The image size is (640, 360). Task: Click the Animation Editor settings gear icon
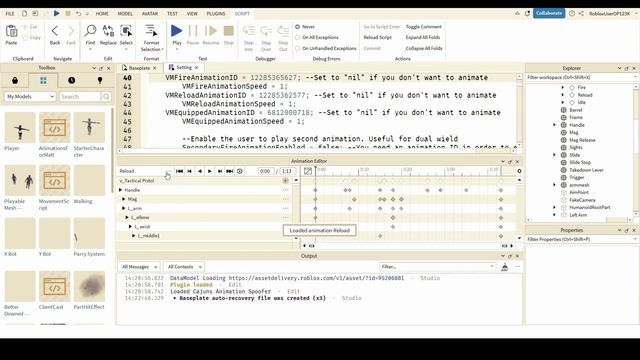click(x=519, y=171)
